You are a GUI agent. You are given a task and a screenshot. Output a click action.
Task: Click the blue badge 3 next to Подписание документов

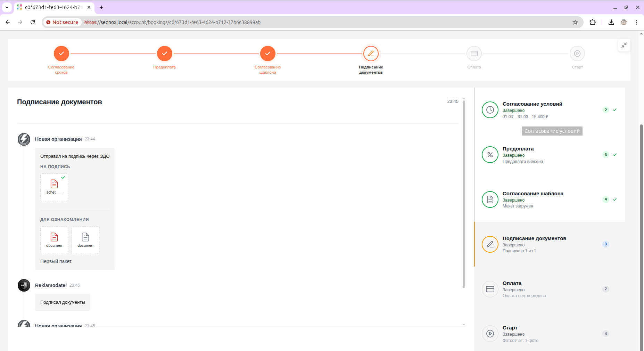(x=606, y=244)
